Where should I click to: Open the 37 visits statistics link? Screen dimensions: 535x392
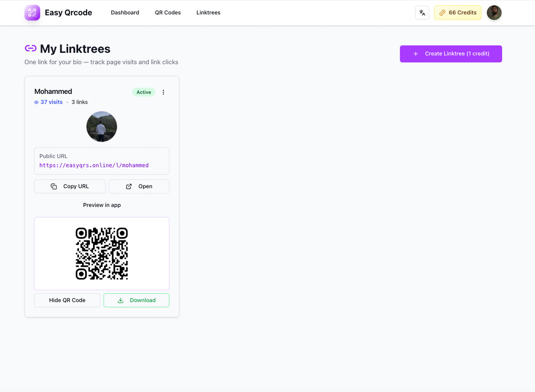click(x=52, y=102)
